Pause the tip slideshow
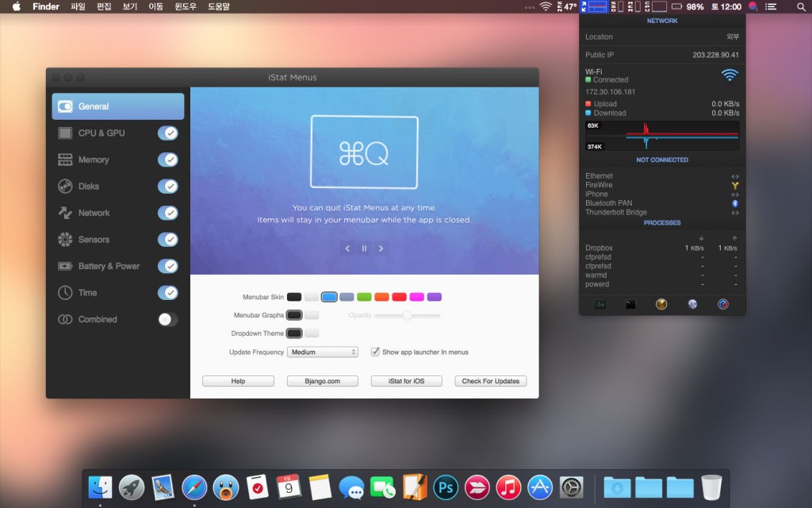The height and width of the screenshot is (508, 812). point(364,248)
